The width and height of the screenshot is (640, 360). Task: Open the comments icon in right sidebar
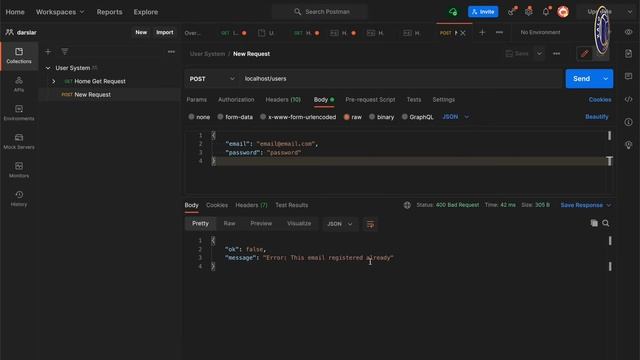628,76
